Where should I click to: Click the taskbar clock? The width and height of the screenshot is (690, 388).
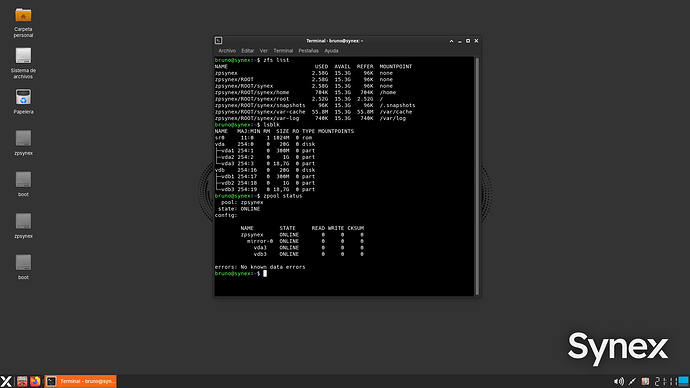[x=666, y=381]
